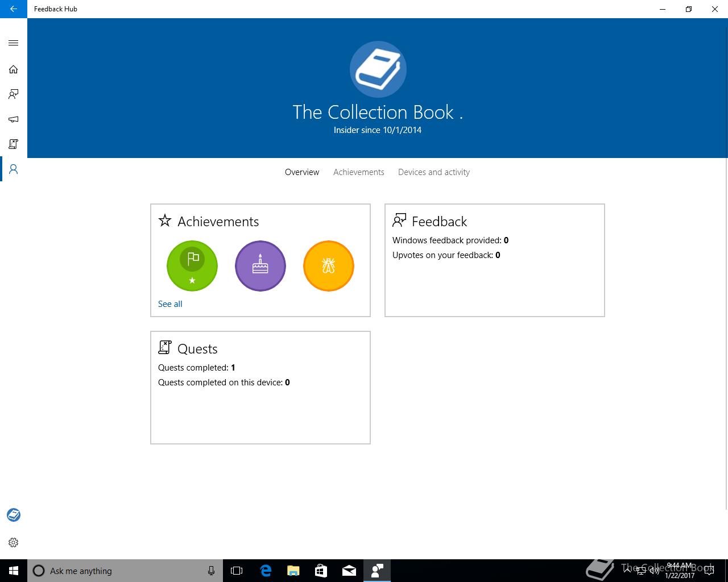Click 'Upvotes on your feedback: 0' text
This screenshot has width=728, height=582.
[x=446, y=255]
